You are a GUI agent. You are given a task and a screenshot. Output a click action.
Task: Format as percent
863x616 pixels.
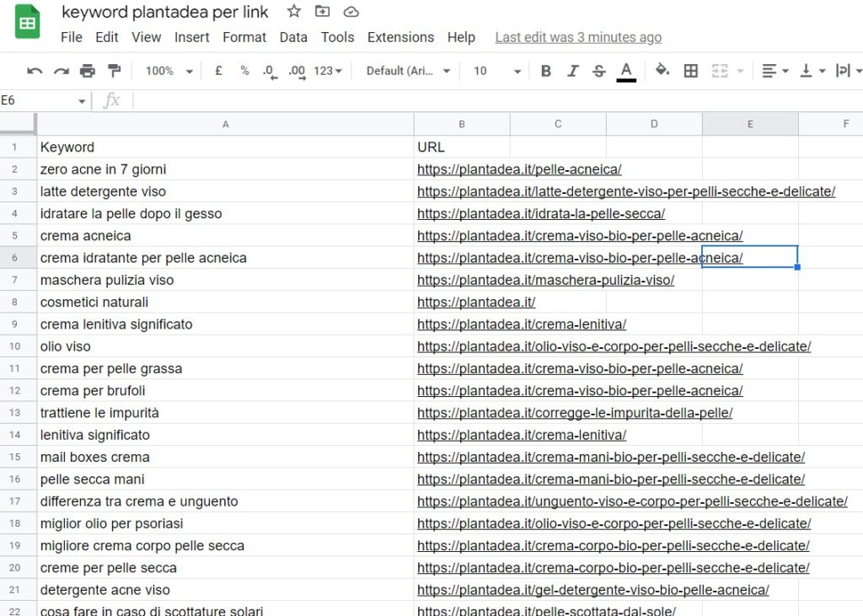tap(244, 71)
